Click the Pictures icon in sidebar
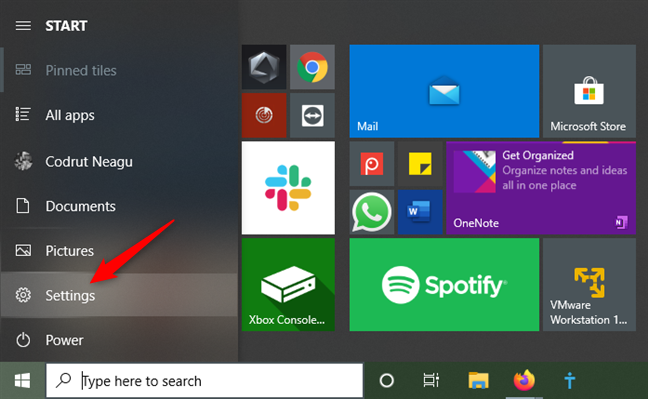648x399 pixels. [23, 251]
